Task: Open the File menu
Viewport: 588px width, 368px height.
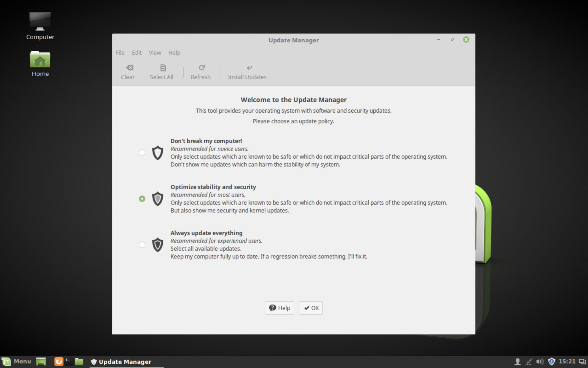Action: [120, 53]
